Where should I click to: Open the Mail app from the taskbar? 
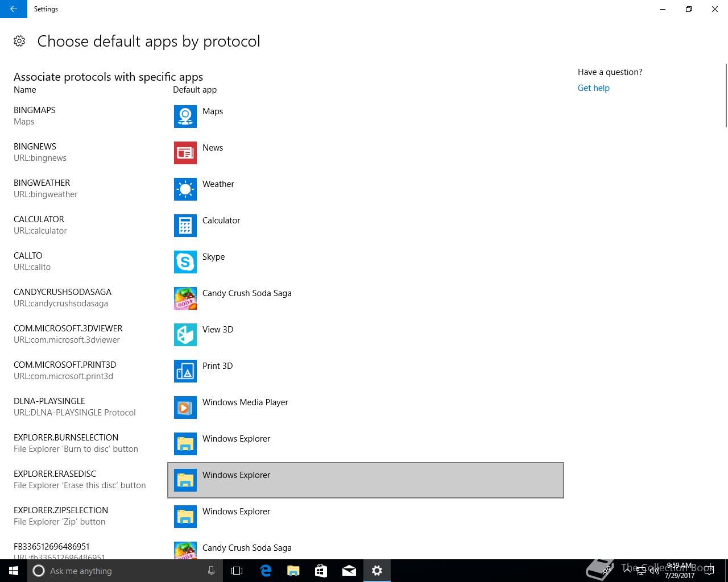pyautogui.click(x=349, y=571)
